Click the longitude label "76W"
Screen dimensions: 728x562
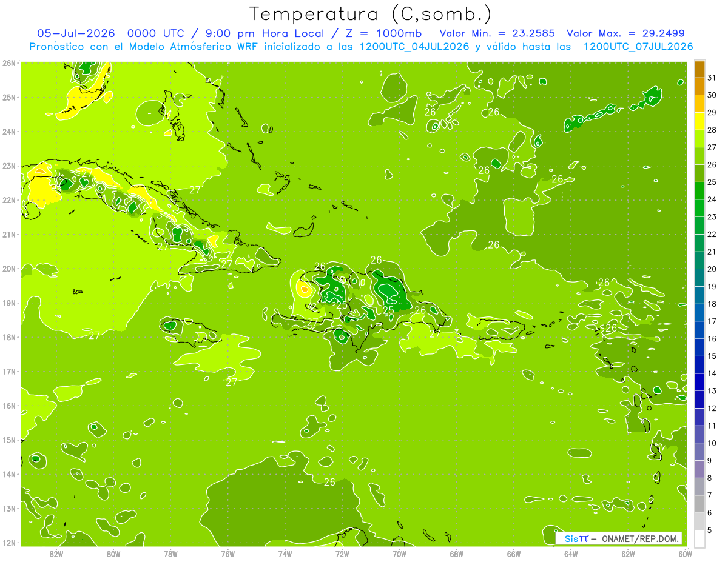coord(227,554)
